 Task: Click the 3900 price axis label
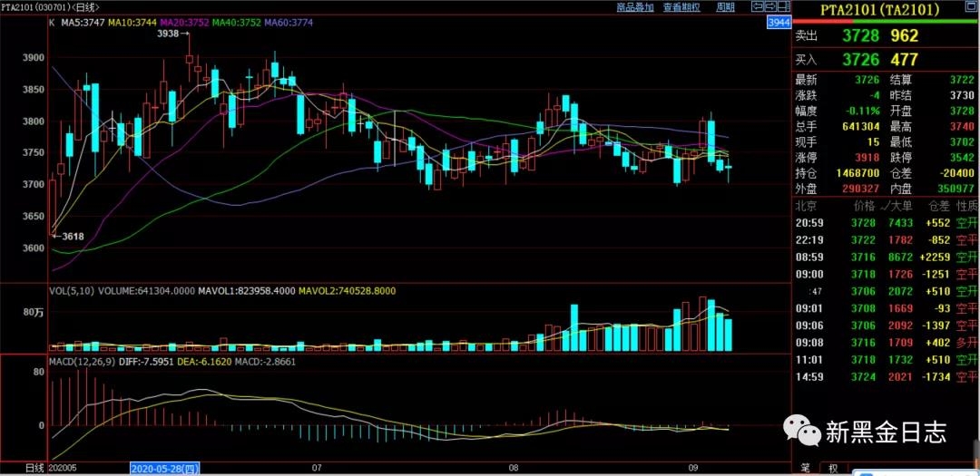tap(34, 57)
